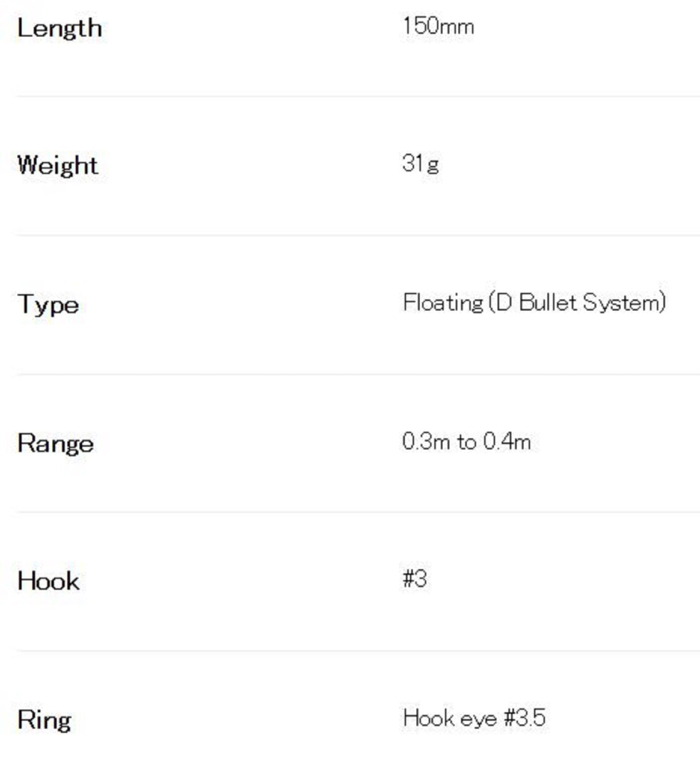
Task: Select the Floating (D Bullet System) text
Action: 534,303
